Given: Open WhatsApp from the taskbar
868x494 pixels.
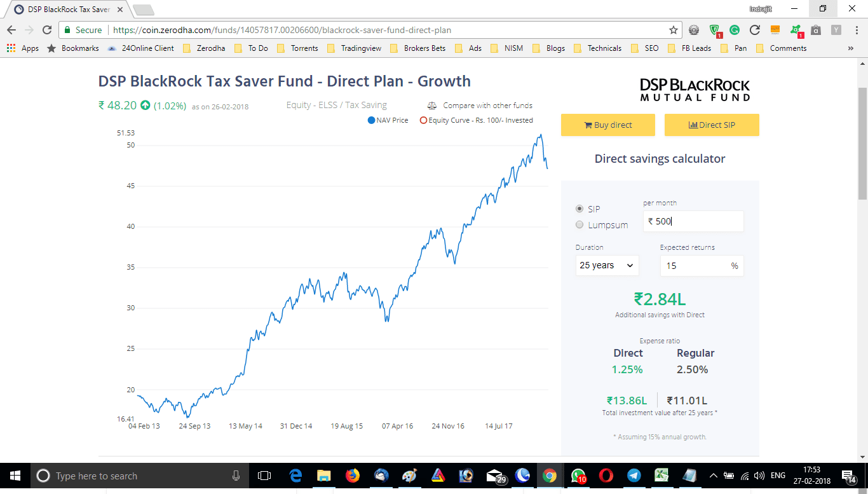Looking at the screenshot, I should (x=578, y=476).
